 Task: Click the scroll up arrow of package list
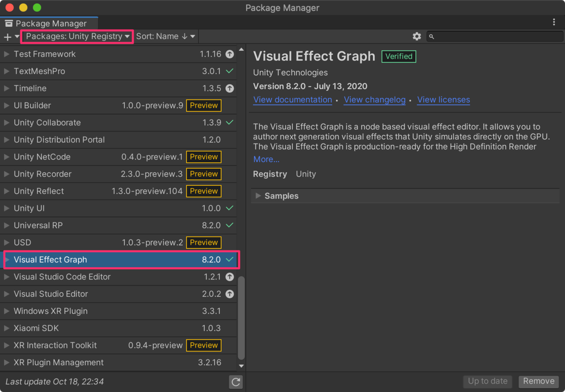(x=242, y=49)
